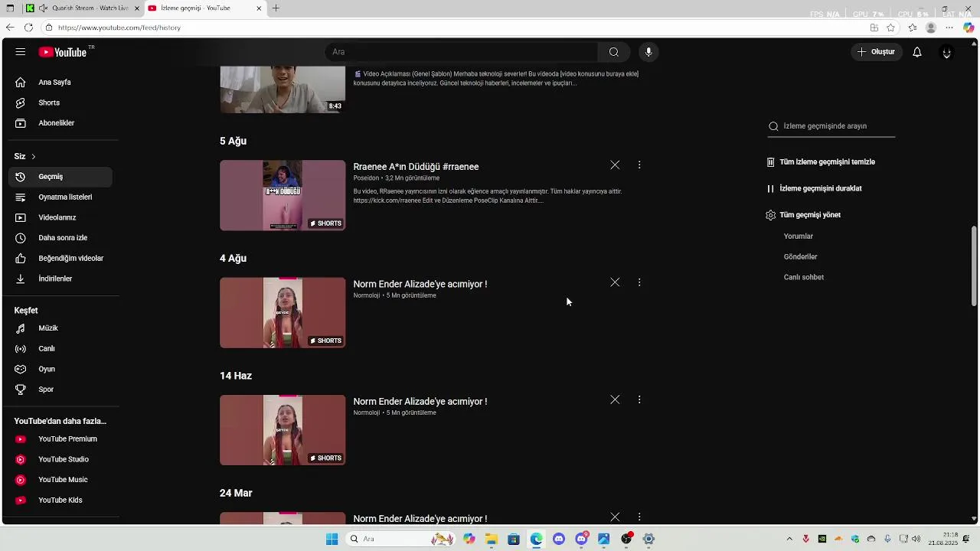The image size is (980, 551).
Task: Open more options for 4 Ağu Norm Ender video
Action: 639,282
